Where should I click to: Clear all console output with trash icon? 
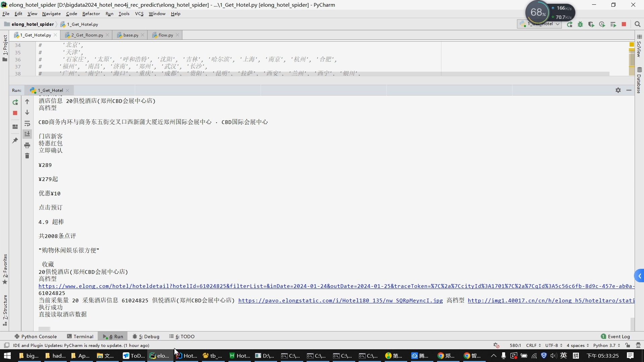pos(27,156)
